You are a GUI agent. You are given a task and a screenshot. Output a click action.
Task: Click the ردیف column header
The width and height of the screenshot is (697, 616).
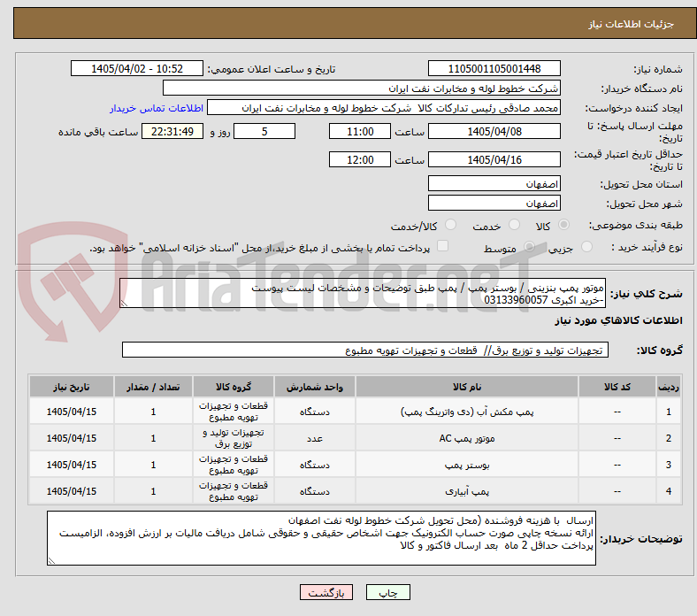(669, 387)
